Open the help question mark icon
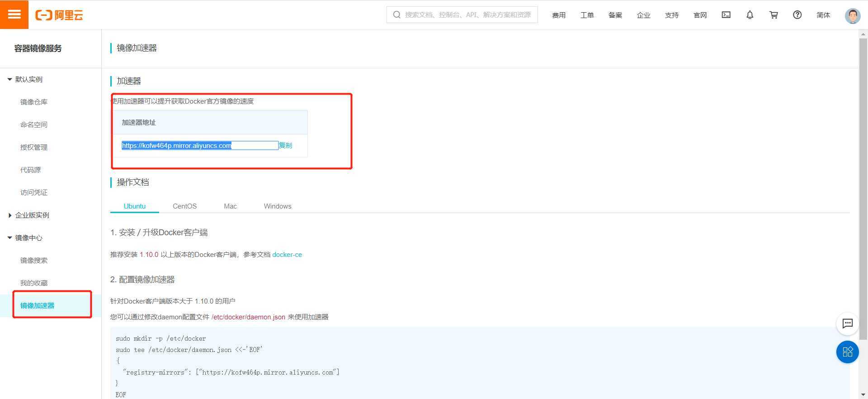The width and height of the screenshot is (868, 399). (x=797, y=15)
